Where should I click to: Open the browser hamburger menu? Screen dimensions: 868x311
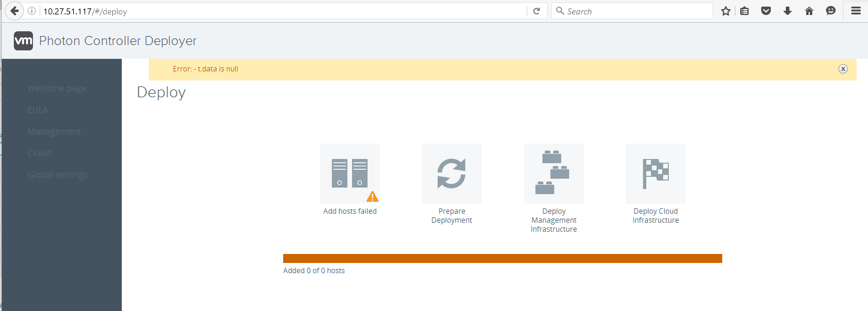pos(855,11)
